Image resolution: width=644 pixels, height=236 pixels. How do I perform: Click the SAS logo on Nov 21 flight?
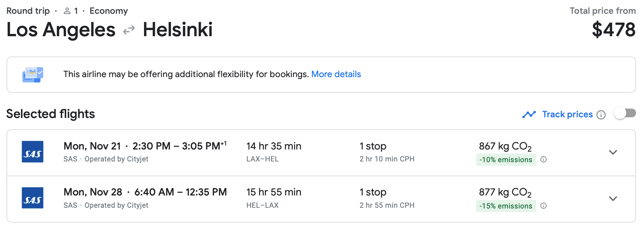pyautogui.click(x=33, y=152)
